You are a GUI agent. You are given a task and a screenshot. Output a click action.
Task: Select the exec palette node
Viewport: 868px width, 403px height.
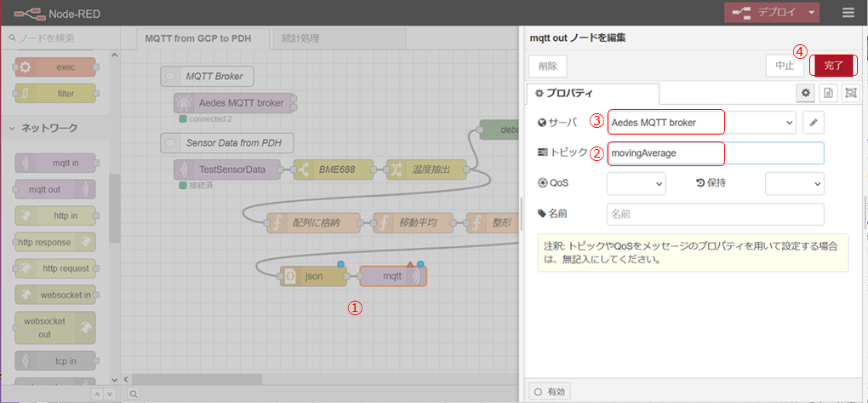click(x=55, y=66)
